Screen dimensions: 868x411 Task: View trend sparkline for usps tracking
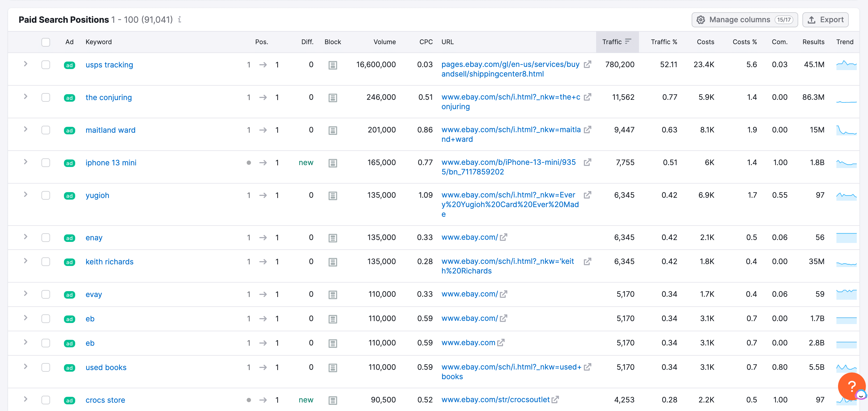(846, 65)
